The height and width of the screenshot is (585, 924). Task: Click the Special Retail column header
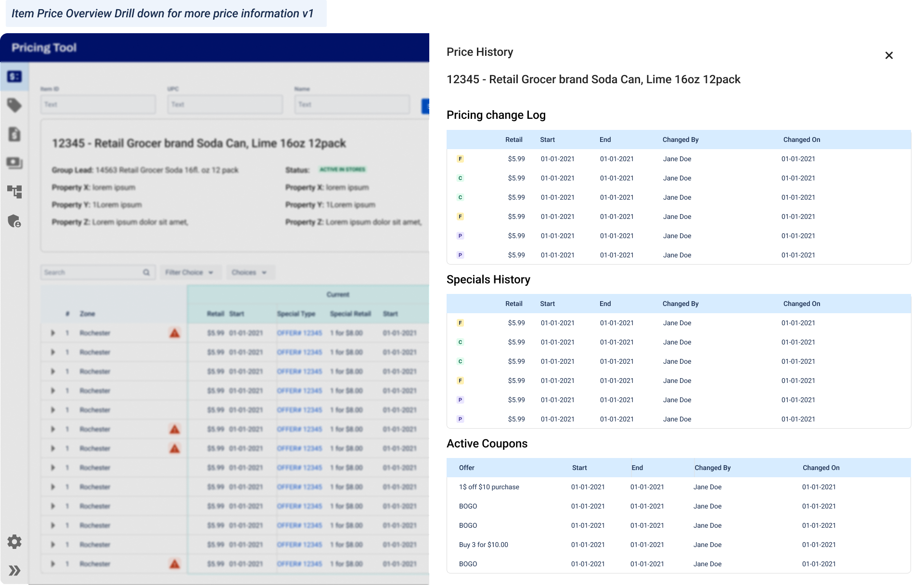tap(350, 314)
